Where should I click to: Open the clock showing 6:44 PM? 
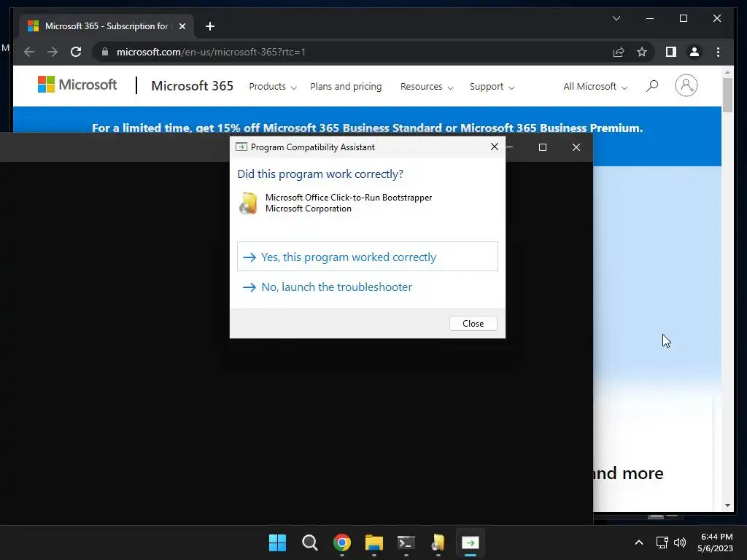[715, 542]
